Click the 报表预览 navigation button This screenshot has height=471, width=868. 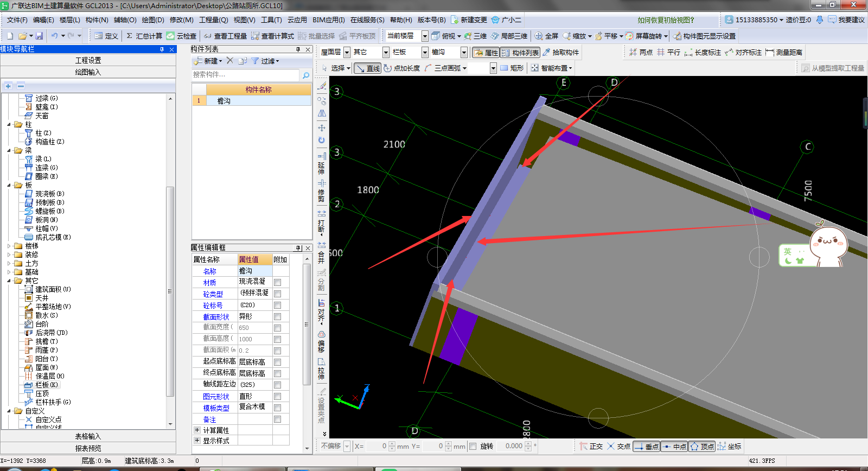point(88,448)
